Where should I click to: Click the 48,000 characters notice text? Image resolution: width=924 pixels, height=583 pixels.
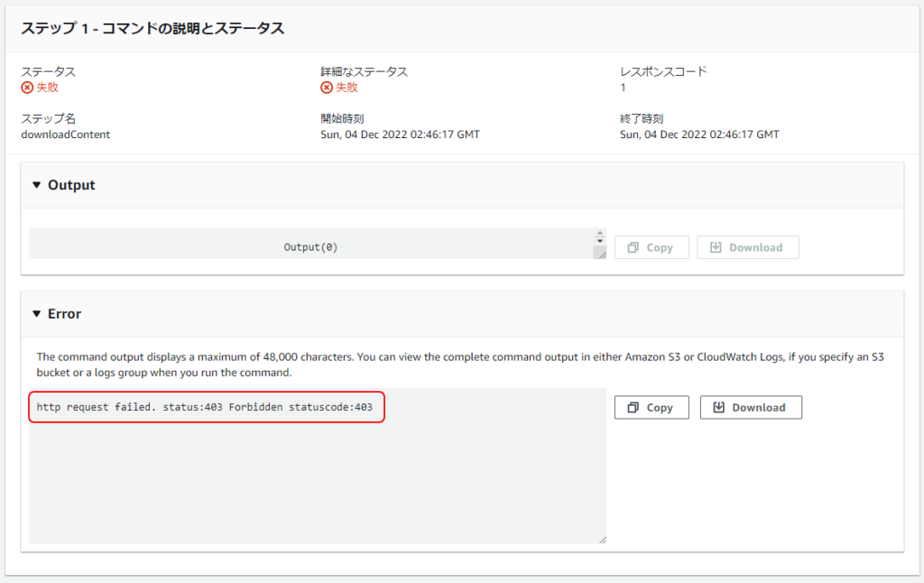[460, 365]
